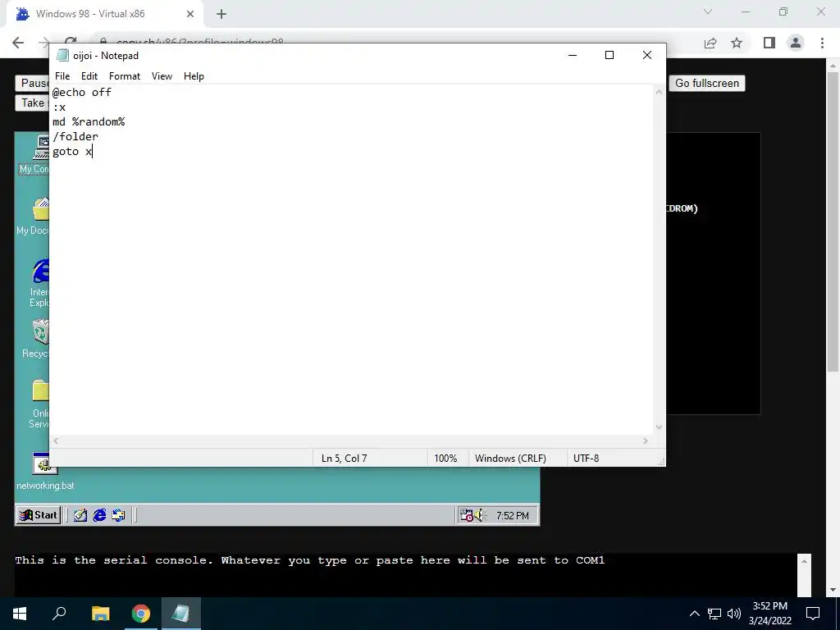
Task: Click Windows 98 Start button
Action: [38, 515]
